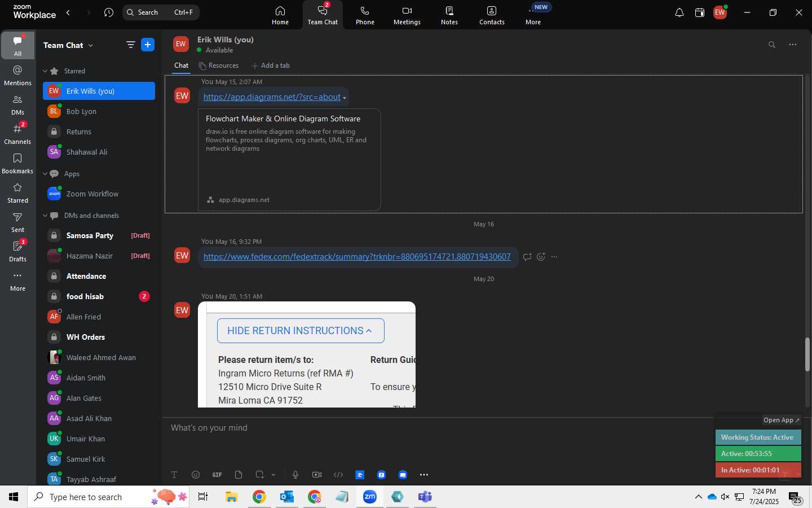Open the GIF picker
The image size is (812, 508).
(217, 475)
